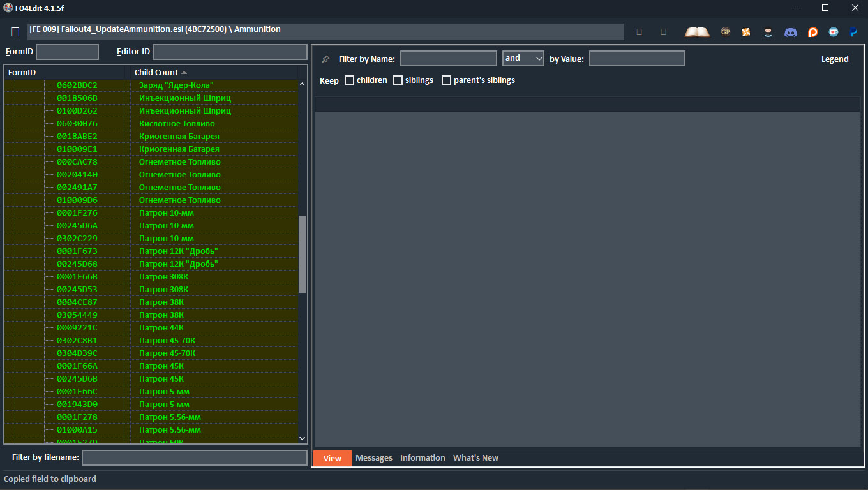Screen dimensions: 868x490
Task: Enable the Keep siblings checkbox
Action: coord(398,80)
